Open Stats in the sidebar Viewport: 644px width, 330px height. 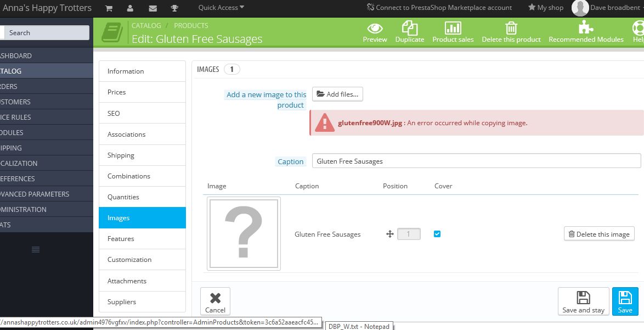coord(47,225)
